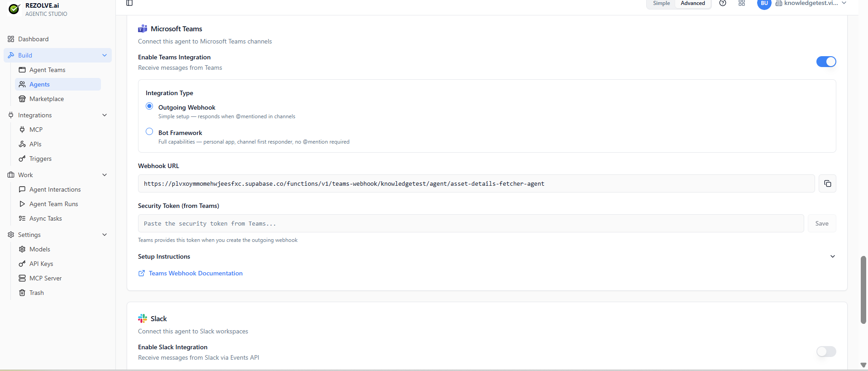Click the APIs webhook icon
The image size is (868, 371).
coord(22,144)
